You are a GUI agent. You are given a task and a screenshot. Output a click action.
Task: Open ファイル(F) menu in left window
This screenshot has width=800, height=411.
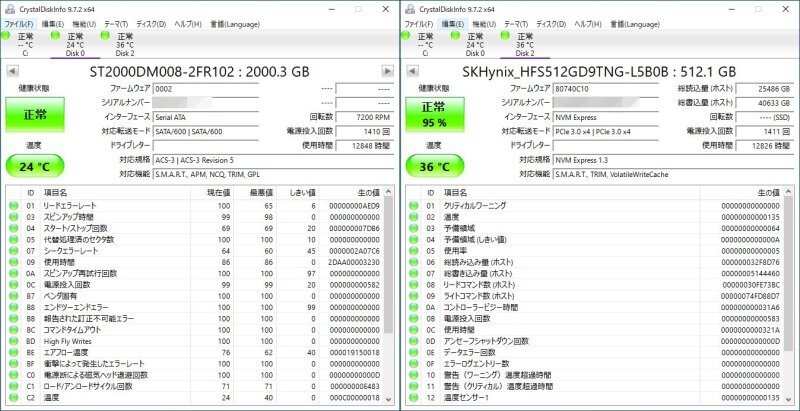click(19, 24)
